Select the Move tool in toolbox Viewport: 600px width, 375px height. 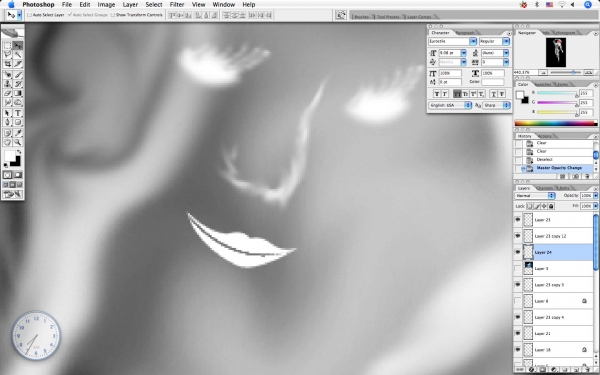click(x=18, y=46)
